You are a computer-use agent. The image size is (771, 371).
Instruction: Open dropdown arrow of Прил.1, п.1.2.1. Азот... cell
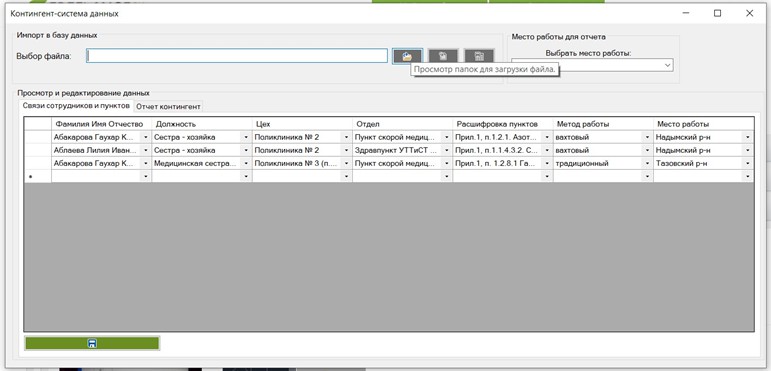[x=547, y=138]
